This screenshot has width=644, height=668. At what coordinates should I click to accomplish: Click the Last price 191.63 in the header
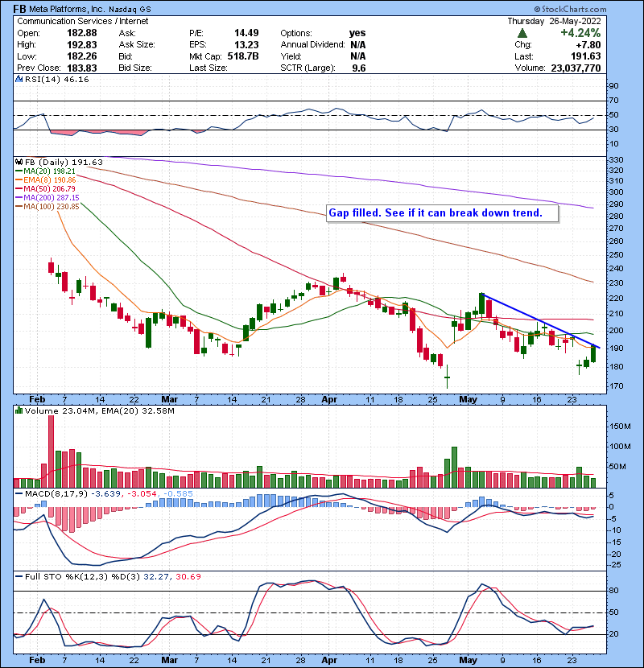point(586,56)
